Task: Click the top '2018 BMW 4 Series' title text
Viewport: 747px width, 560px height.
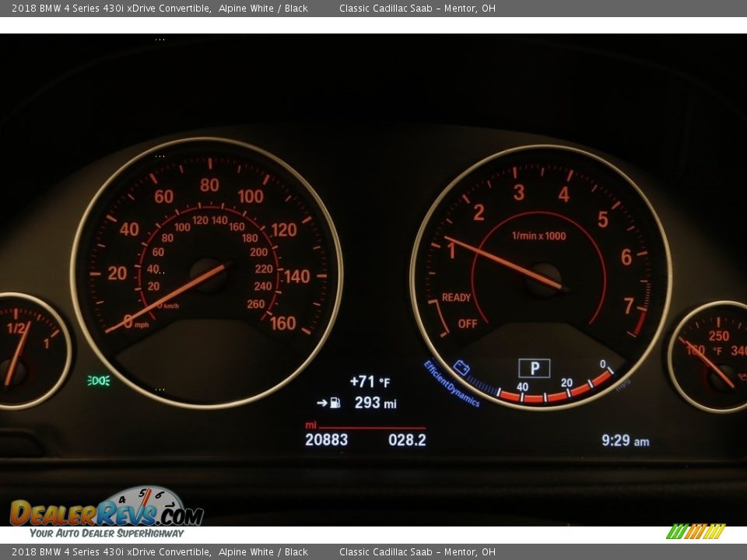Action: pos(111,9)
